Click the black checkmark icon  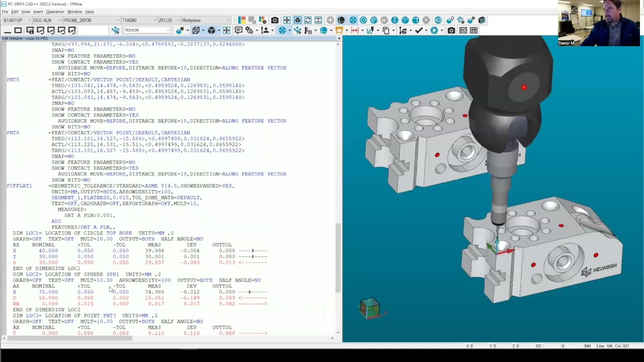419,30
